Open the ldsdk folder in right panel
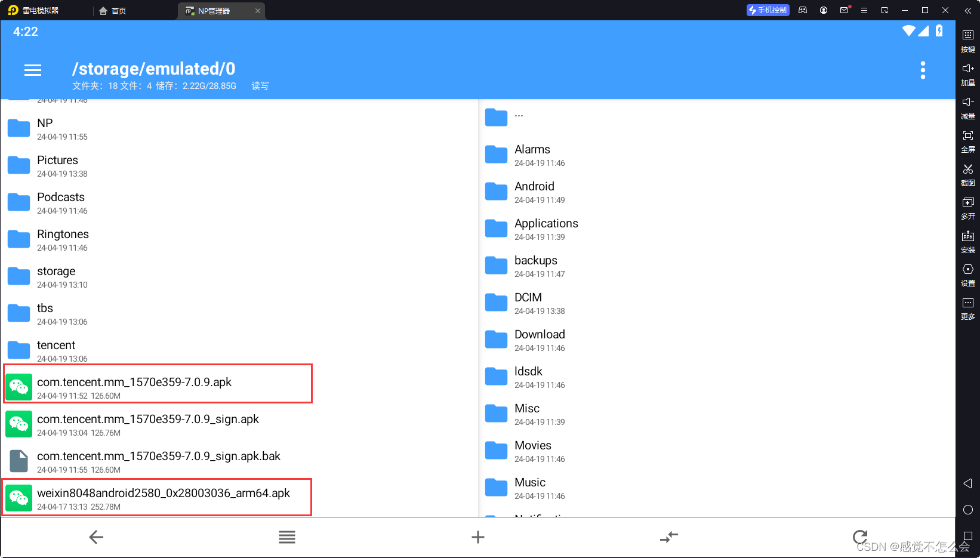The image size is (980, 558). click(x=717, y=377)
